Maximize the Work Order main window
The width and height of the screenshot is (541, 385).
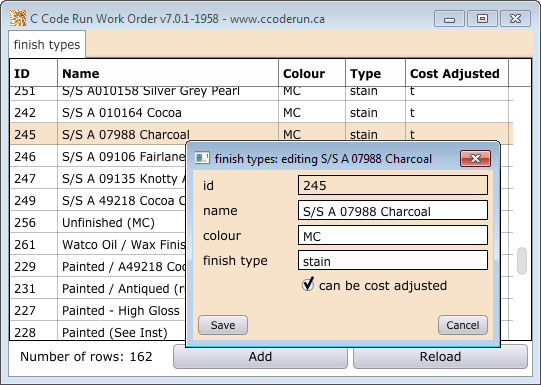(482, 19)
